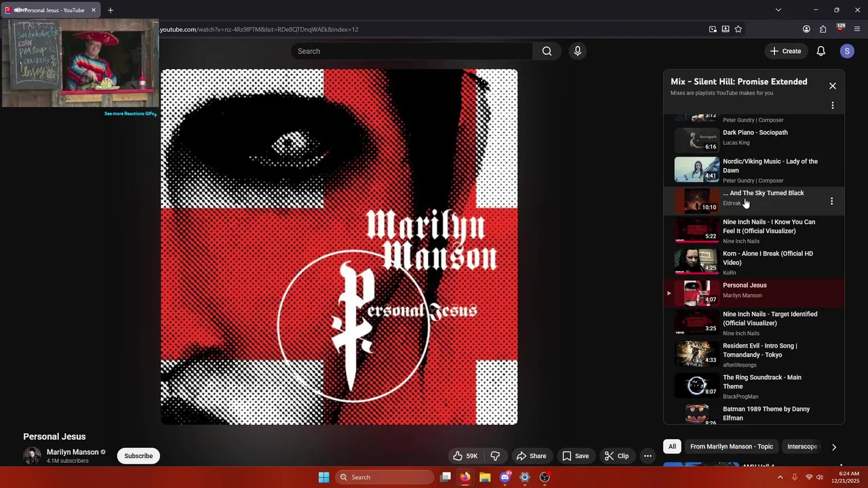Start voice search with the microphone icon
This screenshot has width=868, height=488.
tap(578, 51)
